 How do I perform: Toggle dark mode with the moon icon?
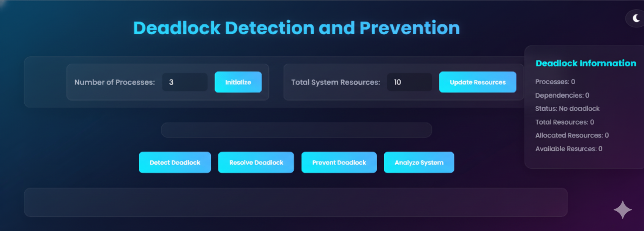pyautogui.click(x=636, y=18)
